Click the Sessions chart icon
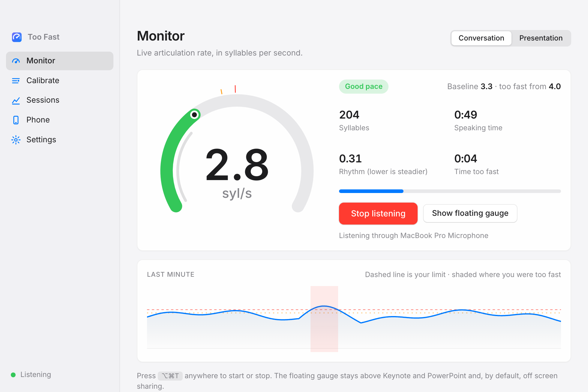Image resolution: width=588 pixels, height=392 pixels. pyautogui.click(x=16, y=100)
